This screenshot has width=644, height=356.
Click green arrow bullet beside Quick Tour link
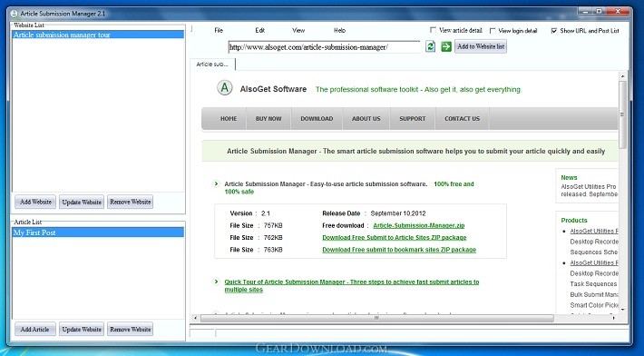(x=216, y=282)
